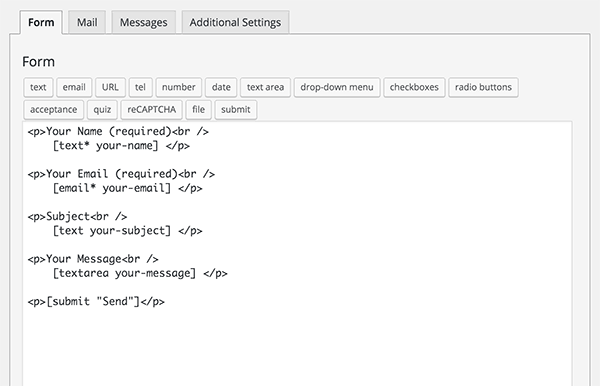Add a file upload tag
The image size is (600, 386).
point(199,110)
